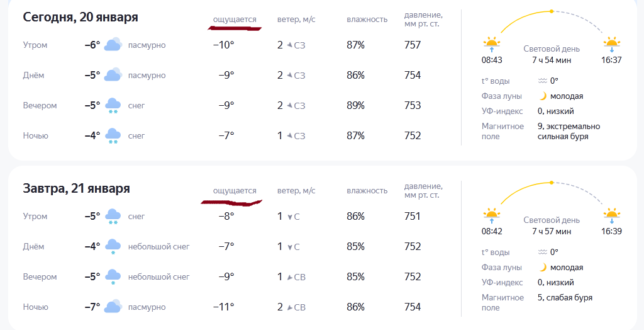This screenshot has height=330, width=644.
Task: Click the 'Сегодня, 20 января' heading
Action: pyautogui.click(x=80, y=17)
